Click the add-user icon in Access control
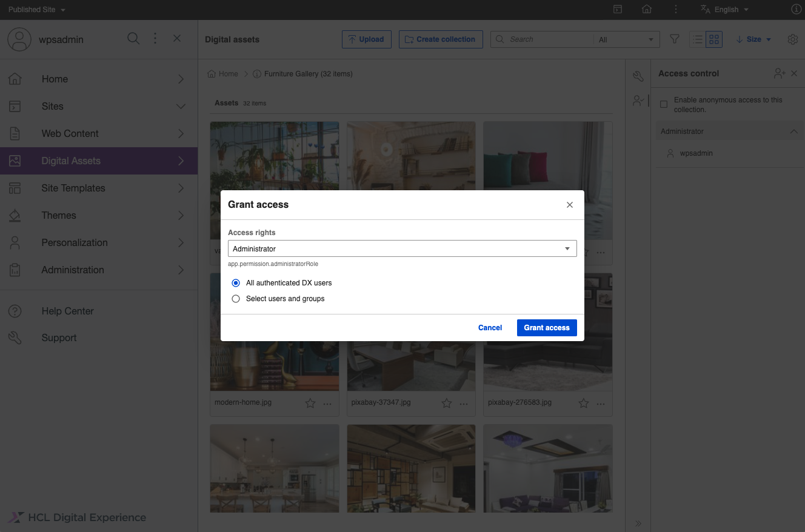The width and height of the screenshot is (805, 532). click(778, 73)
